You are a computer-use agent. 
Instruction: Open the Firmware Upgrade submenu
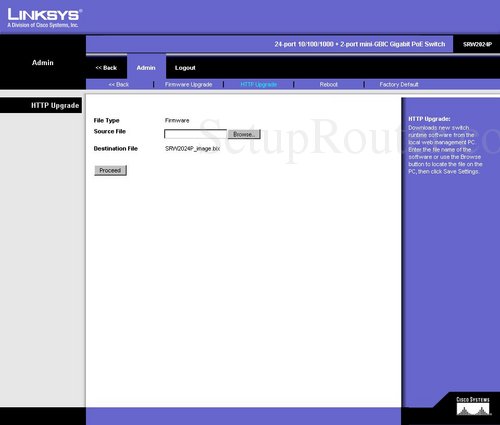(189, 84)
